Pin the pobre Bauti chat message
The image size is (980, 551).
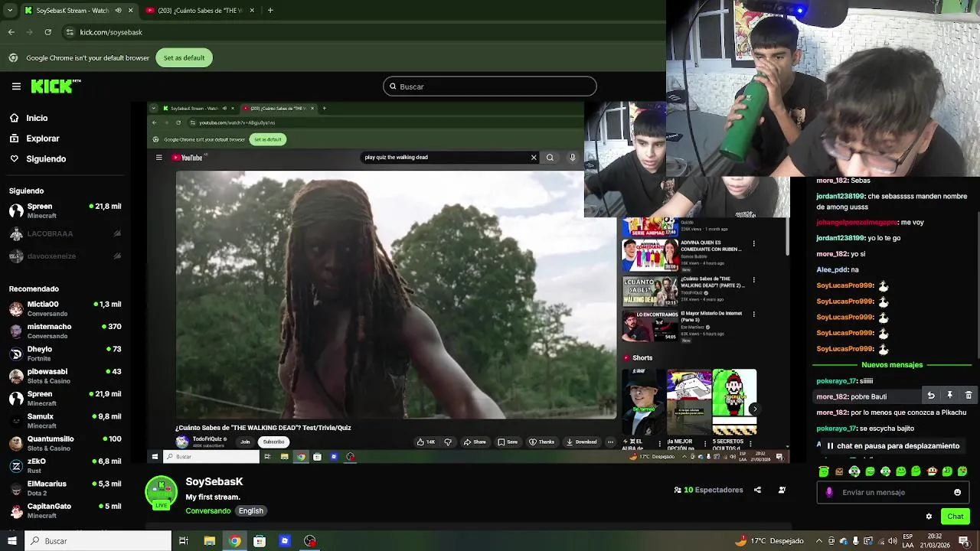949,396
